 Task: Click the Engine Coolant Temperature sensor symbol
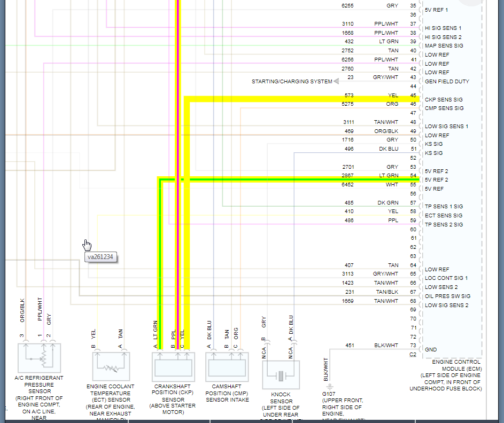(x=111, y=366)
